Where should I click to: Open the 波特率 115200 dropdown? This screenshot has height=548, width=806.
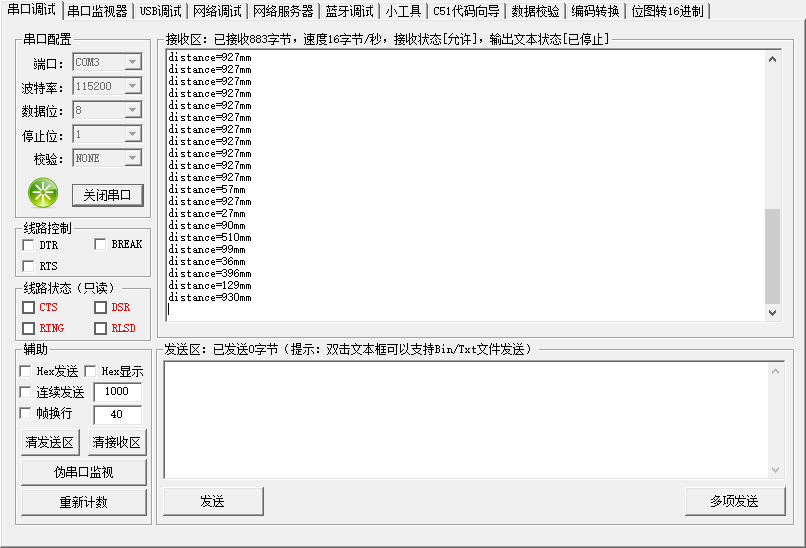[133, 86]
